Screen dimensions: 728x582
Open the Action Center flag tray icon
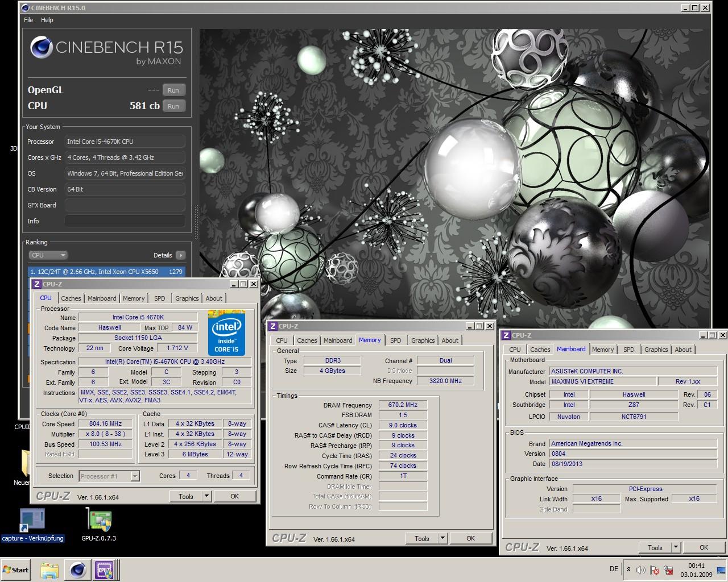point(655,570)
